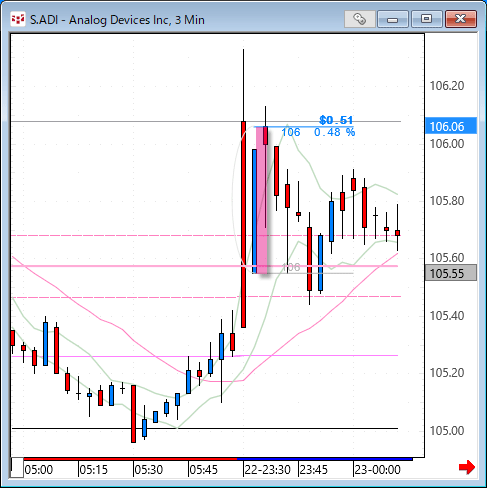Click the tall red candle at 22-23:30

click(x=244, y=224)
